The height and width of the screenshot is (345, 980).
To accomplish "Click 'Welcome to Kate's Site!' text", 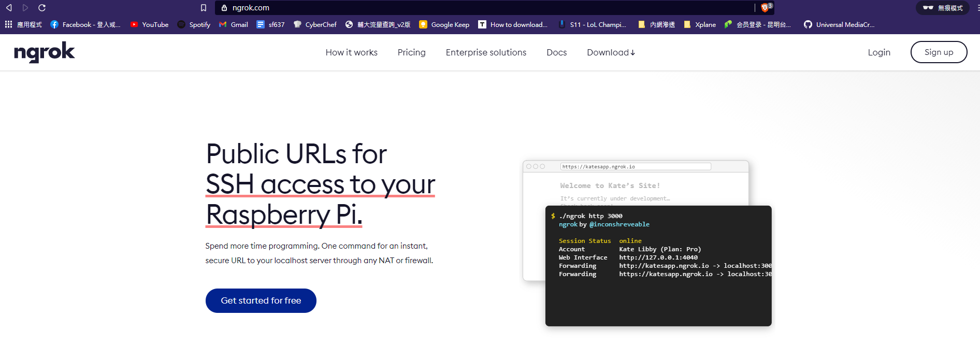I will coord(610,185).
